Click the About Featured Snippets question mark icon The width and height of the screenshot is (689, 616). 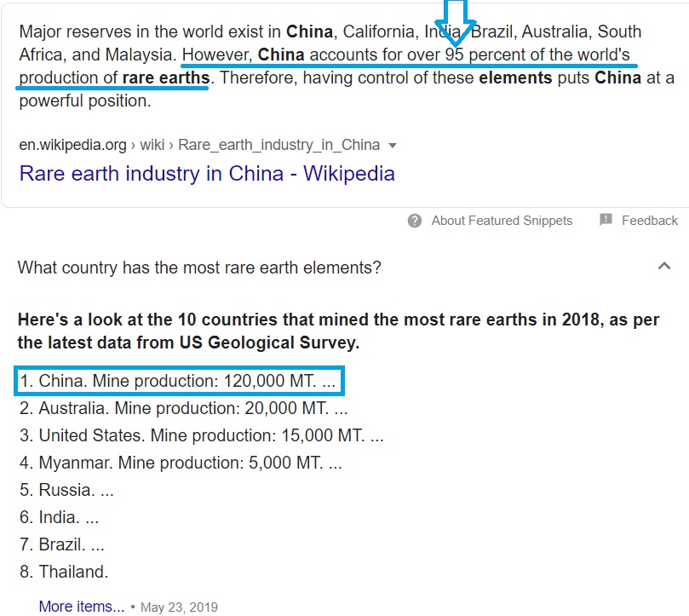pos(415,221)
